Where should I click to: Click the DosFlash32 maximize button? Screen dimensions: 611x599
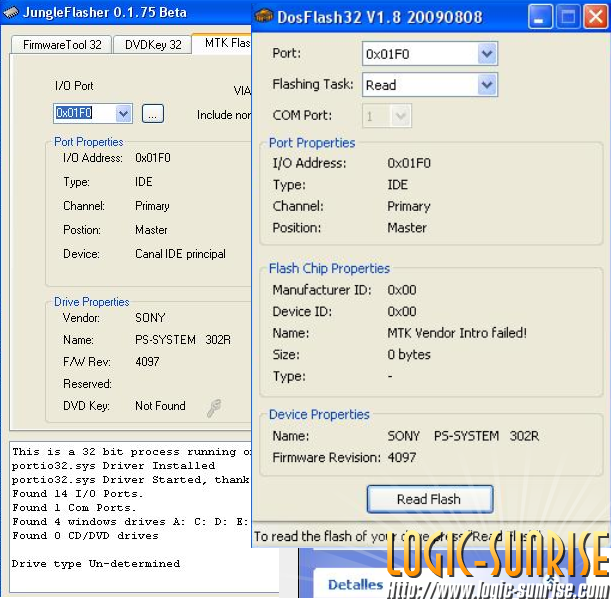[x=568, y=17]
